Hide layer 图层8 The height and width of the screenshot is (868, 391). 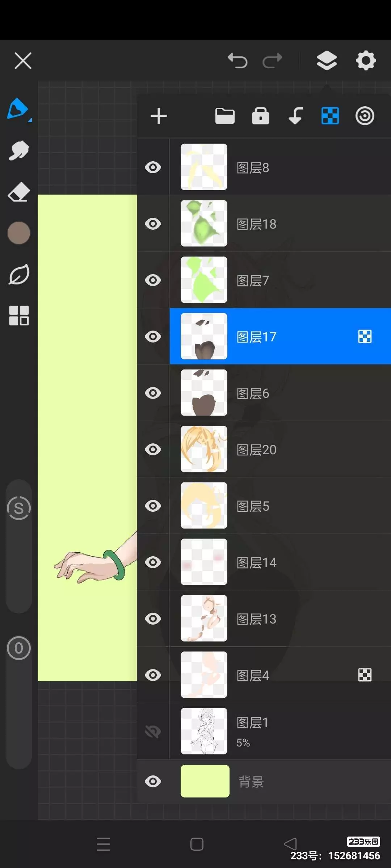153,167
